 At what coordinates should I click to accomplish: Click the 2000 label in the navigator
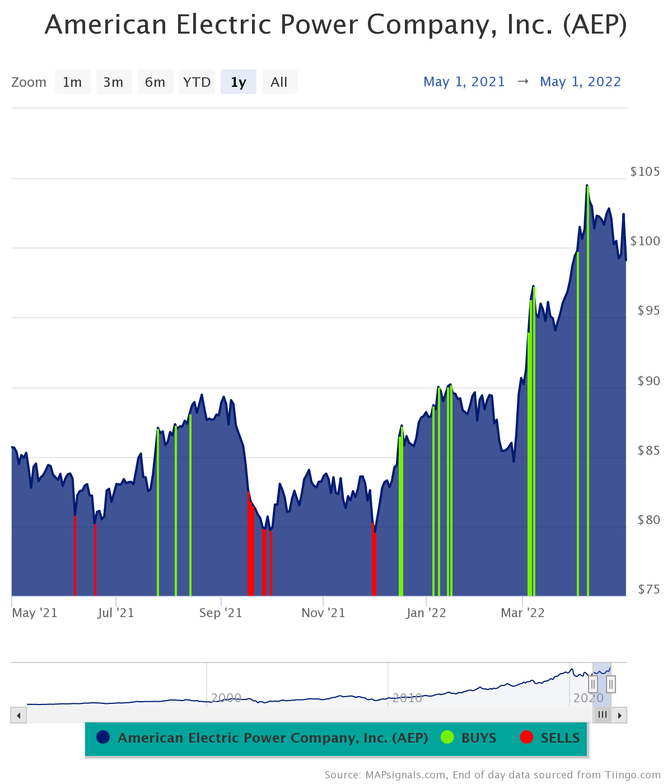pos(226,698)
